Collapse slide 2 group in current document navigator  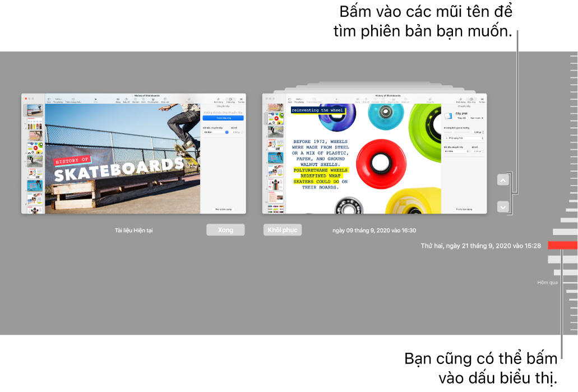(x=25, y=124)
